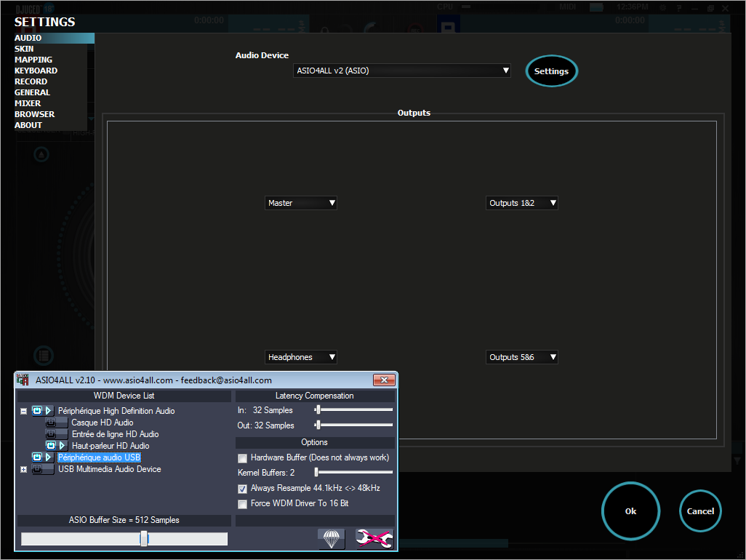Click the Kernel Buffers: 2 label

coord(266,473)
